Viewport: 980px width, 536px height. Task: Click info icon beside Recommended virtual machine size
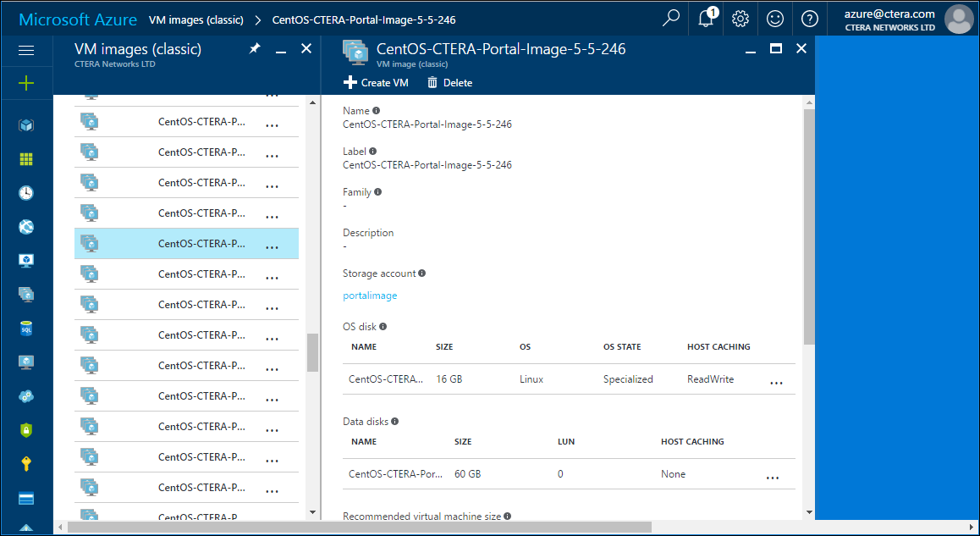508,516
